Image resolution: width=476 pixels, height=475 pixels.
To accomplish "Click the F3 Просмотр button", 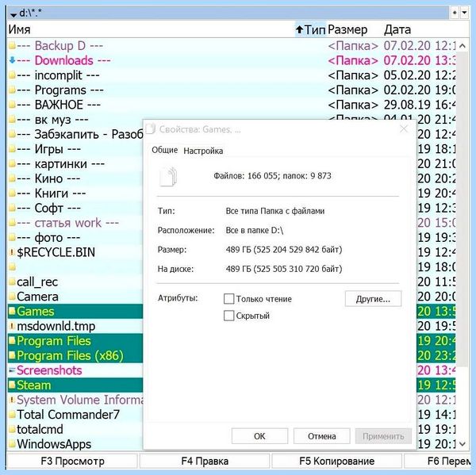I will [x=72, y=462].
